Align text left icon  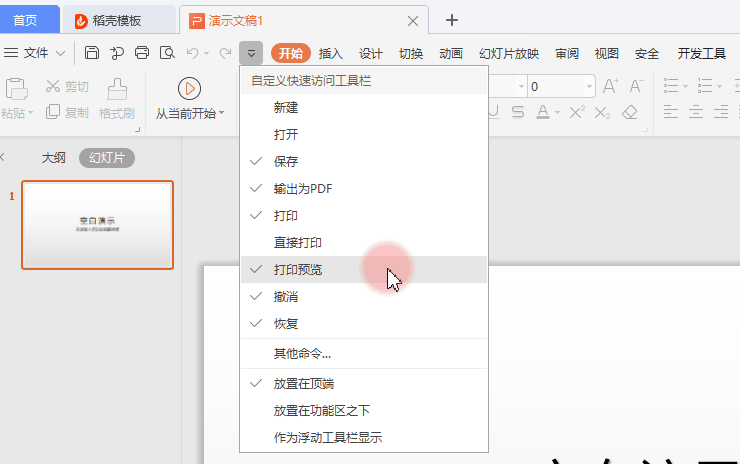[671, 112]
